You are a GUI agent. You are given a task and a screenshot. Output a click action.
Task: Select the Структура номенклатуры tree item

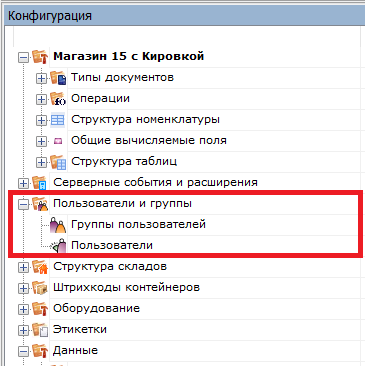(145, 119)
